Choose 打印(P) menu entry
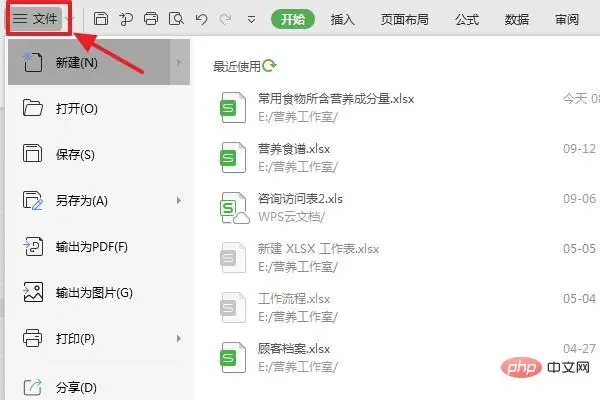 click(99, 338)
